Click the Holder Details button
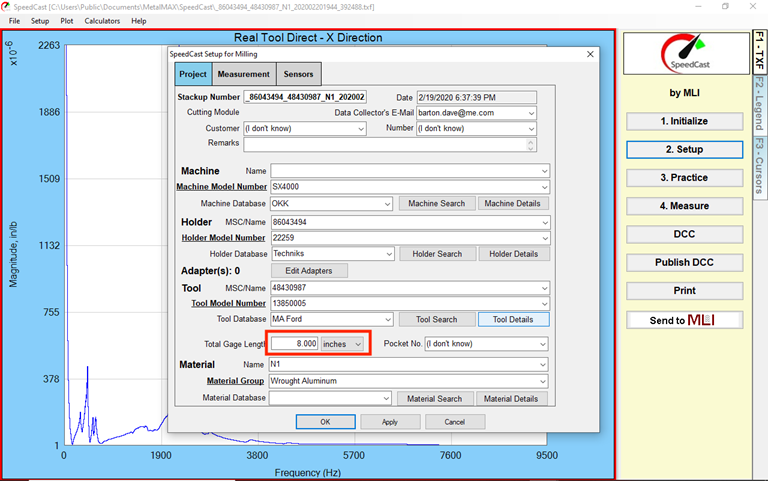The width and height of the screenshot is (768, 481). pyautogui.click(x=513, y=254)
